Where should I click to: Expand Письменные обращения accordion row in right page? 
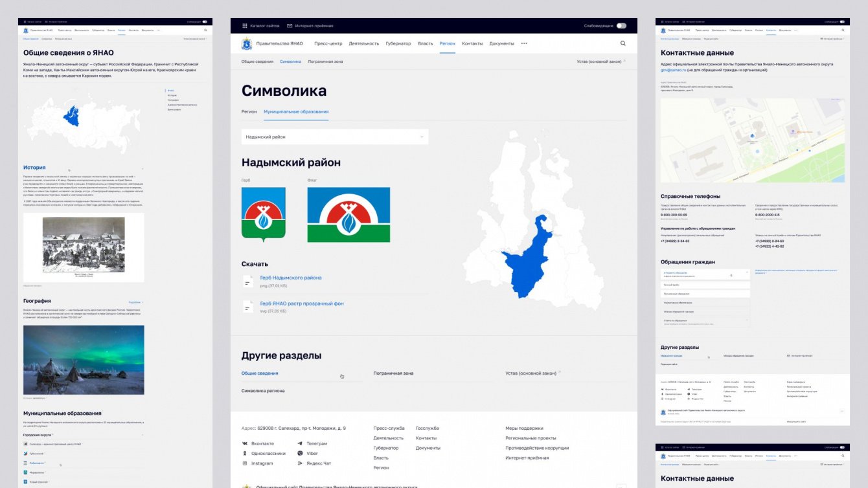pos(705,294)
